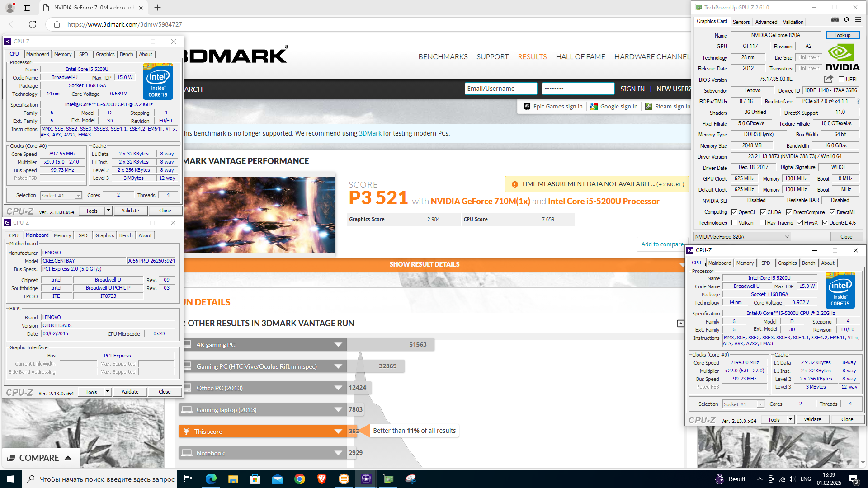Open Microsoft Store from taskbar

255,479
